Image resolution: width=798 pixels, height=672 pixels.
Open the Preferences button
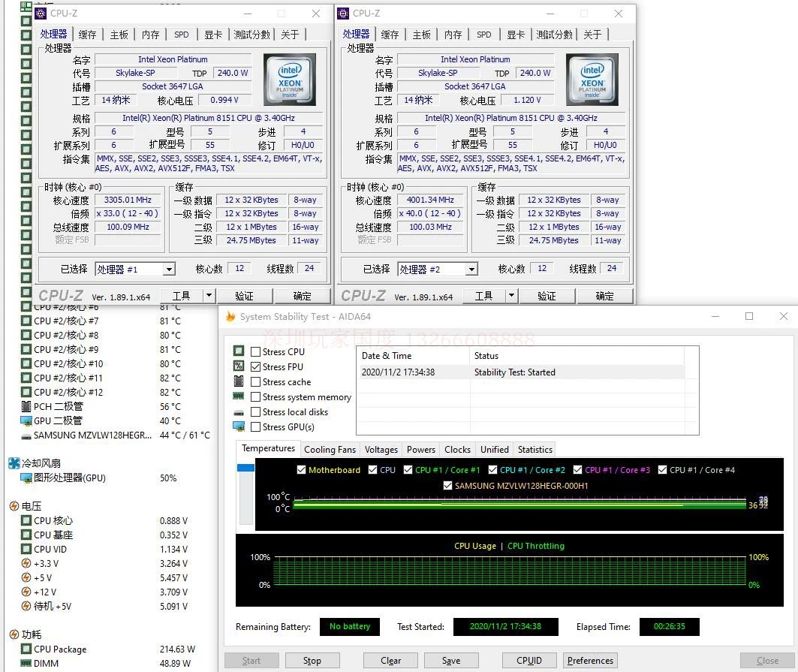[x=590, y=660]
